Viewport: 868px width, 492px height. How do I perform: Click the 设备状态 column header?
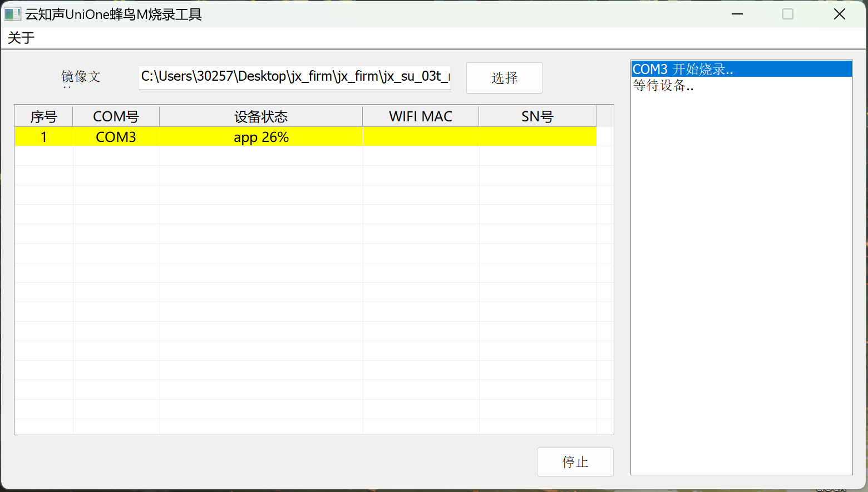(260, 116)
